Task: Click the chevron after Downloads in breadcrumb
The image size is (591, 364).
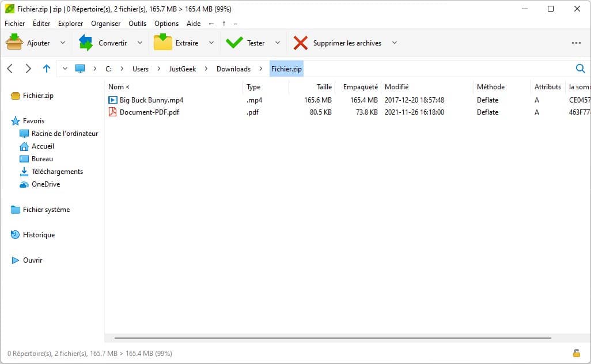Action: pos(260,69)
